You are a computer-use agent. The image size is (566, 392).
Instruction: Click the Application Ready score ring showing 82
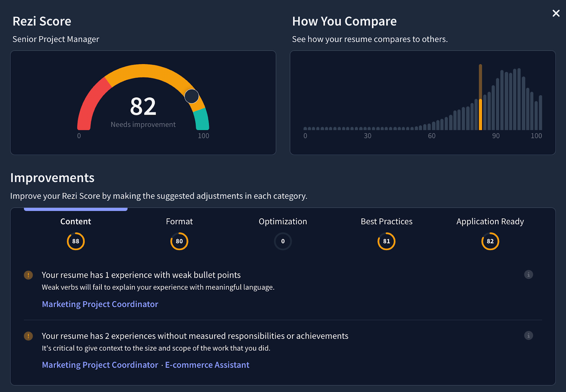(490, 241)
